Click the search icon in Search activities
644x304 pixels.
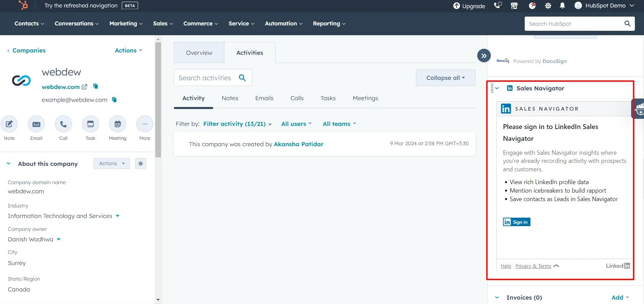click(x=242, y=78)
